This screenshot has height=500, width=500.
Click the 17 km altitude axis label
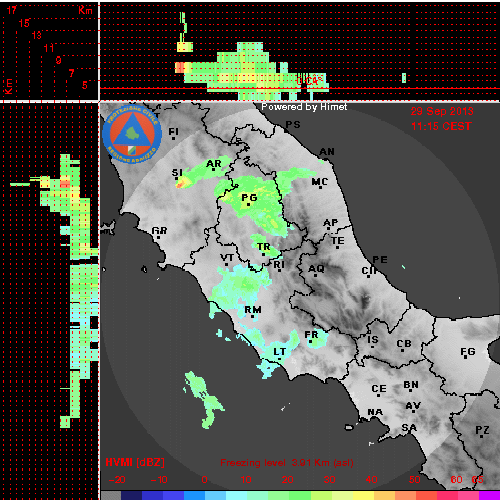12,10
